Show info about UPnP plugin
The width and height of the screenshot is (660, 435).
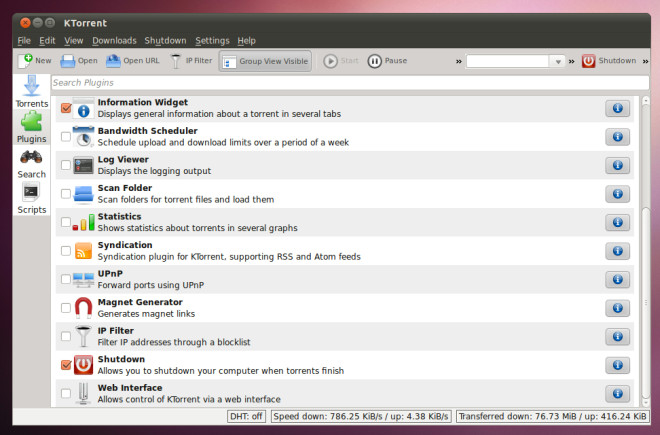pos(617,280)
